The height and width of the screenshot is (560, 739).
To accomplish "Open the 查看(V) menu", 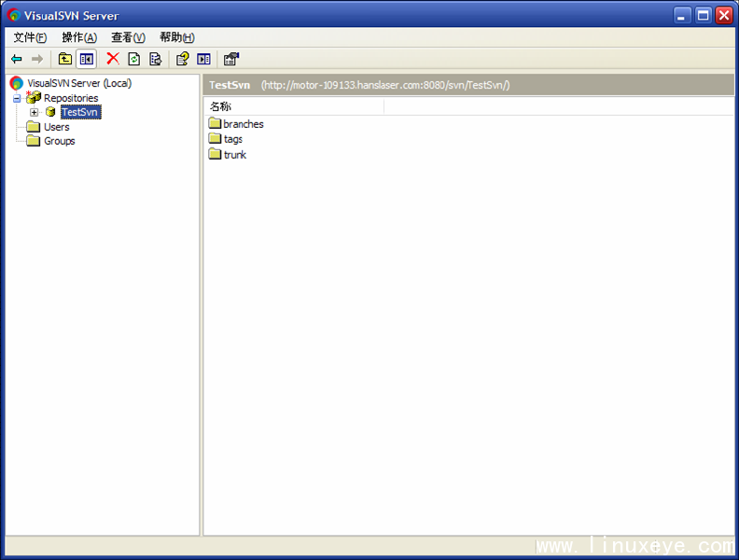I will (x=128, y=37).
